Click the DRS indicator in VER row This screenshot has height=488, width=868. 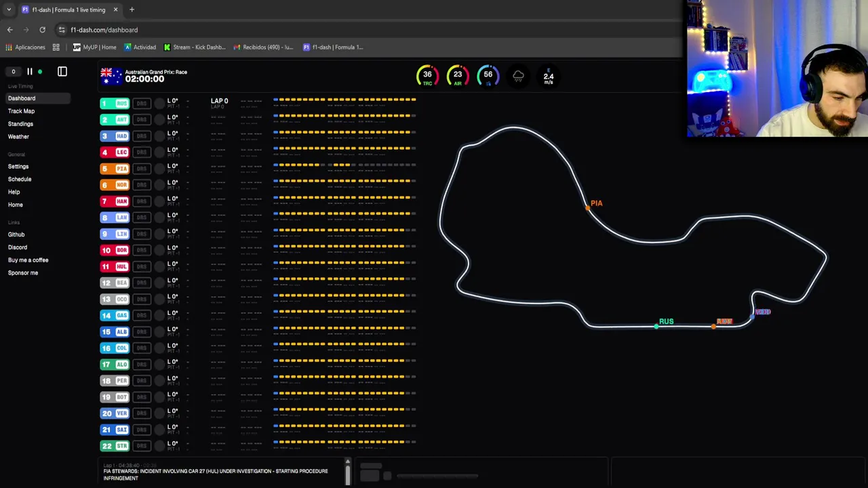tap(141, 413)
